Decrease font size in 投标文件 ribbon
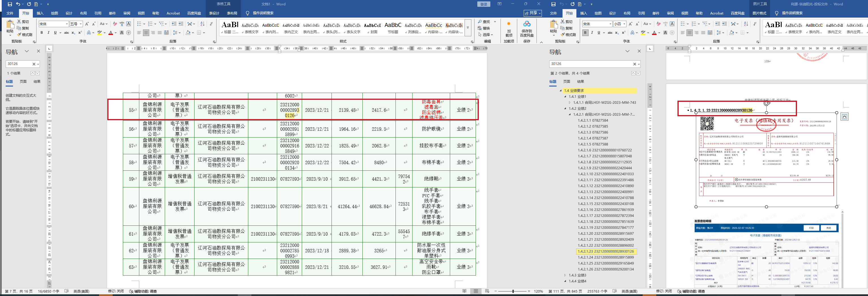This screenshot has width=868, height=296. coord(637,24)
